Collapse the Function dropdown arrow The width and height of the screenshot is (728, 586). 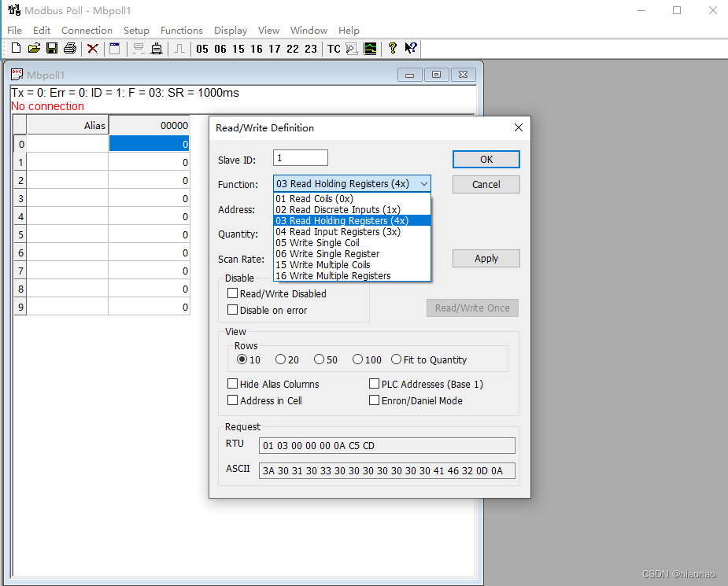pyautogui.click(x=424, y=184)
